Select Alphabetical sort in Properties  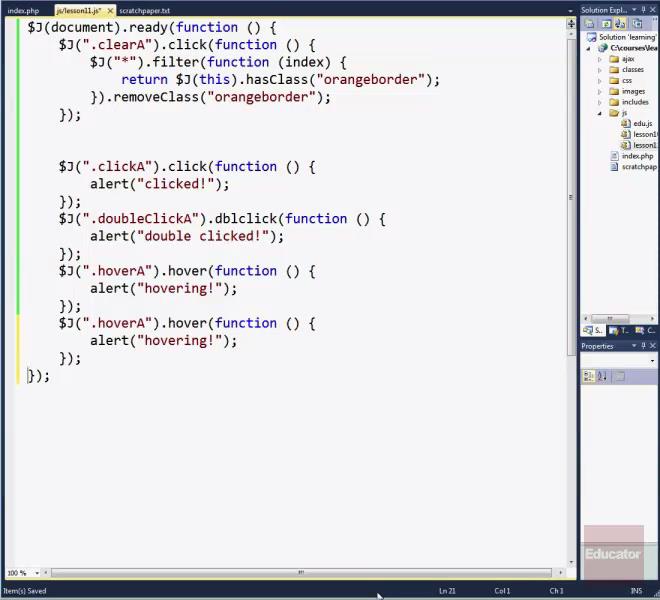(x=602, y=376)
